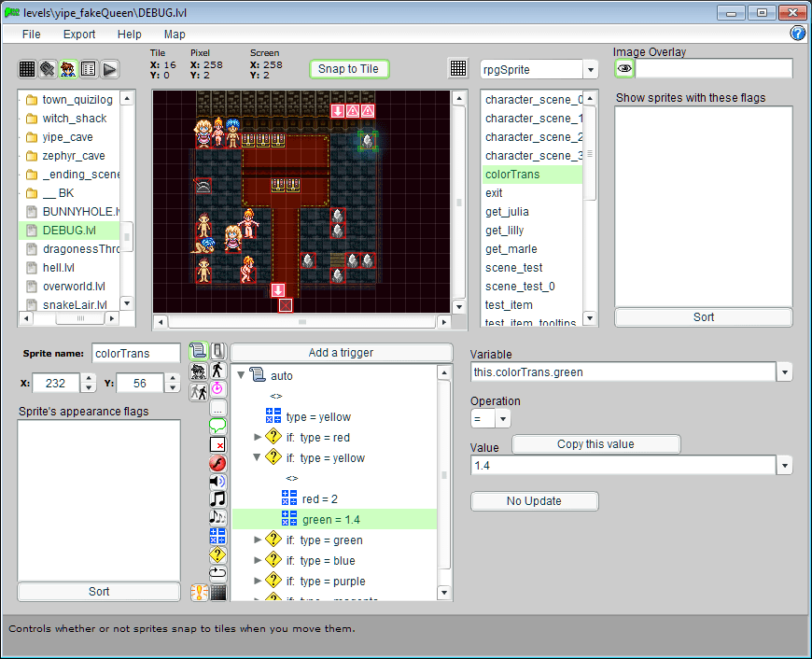This screenshot has height=659, width=812.
Task: Toggle the Image Overlay eye icon
Action: pyautogui.click(x=624, y=68)
